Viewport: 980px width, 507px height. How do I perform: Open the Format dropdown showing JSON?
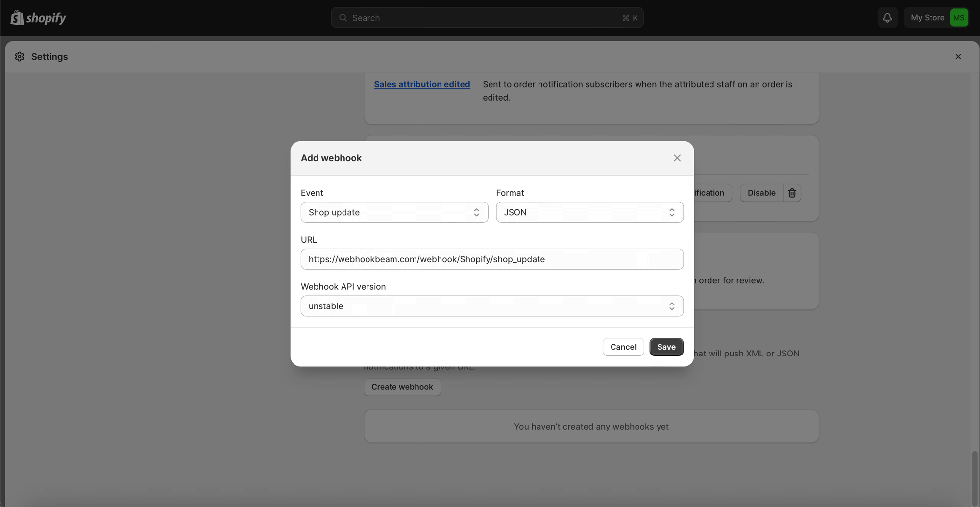tap(589, 212)
